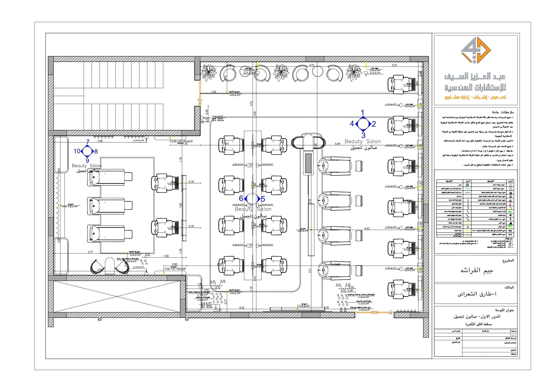
Task: Click the bell symbol (جرس) in the legend
Action: (467, 185)
